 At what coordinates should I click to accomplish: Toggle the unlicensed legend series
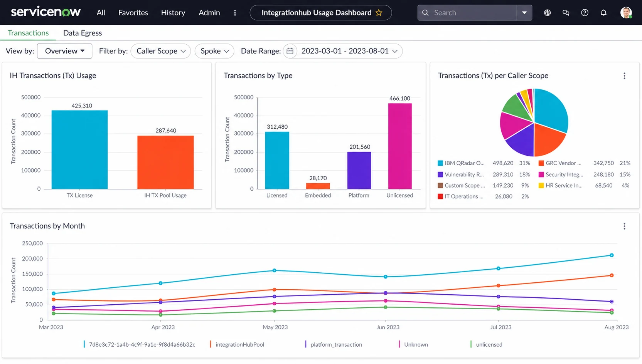click(x=487, y=344)
